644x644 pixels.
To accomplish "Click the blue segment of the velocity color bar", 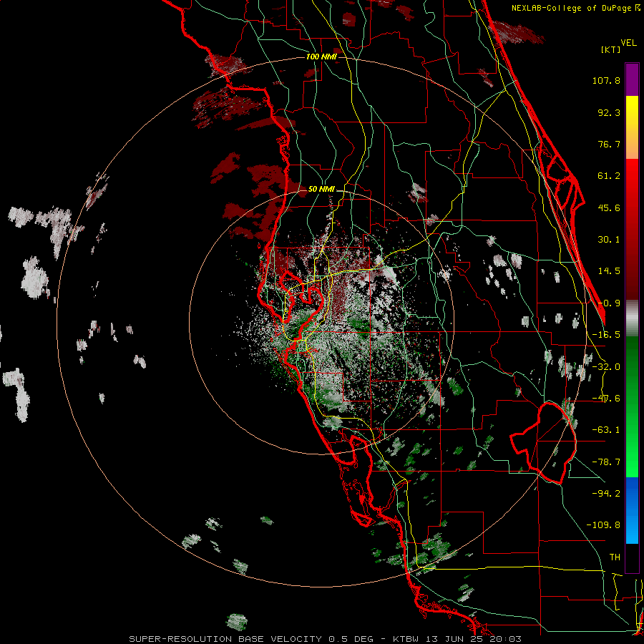I will tap(632, 510).
